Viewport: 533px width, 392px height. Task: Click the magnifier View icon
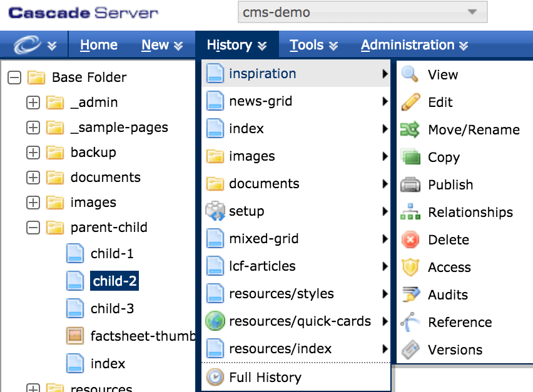click(410, 74)
